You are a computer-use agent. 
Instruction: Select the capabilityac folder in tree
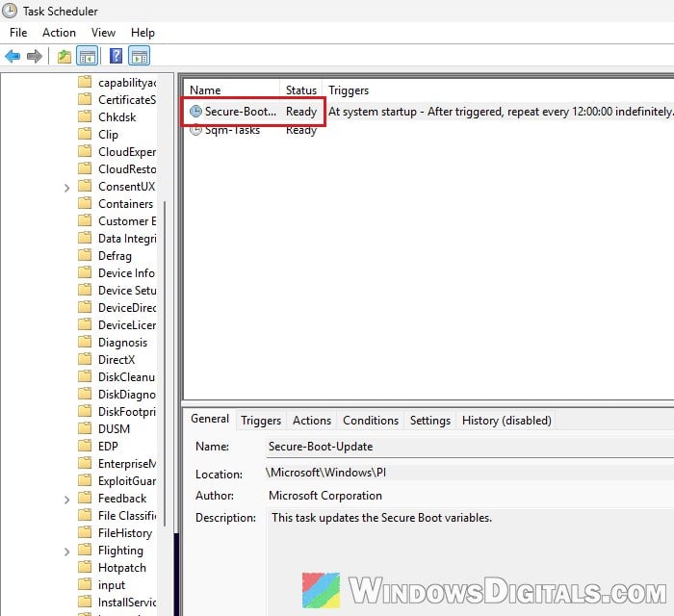point(127,83)
